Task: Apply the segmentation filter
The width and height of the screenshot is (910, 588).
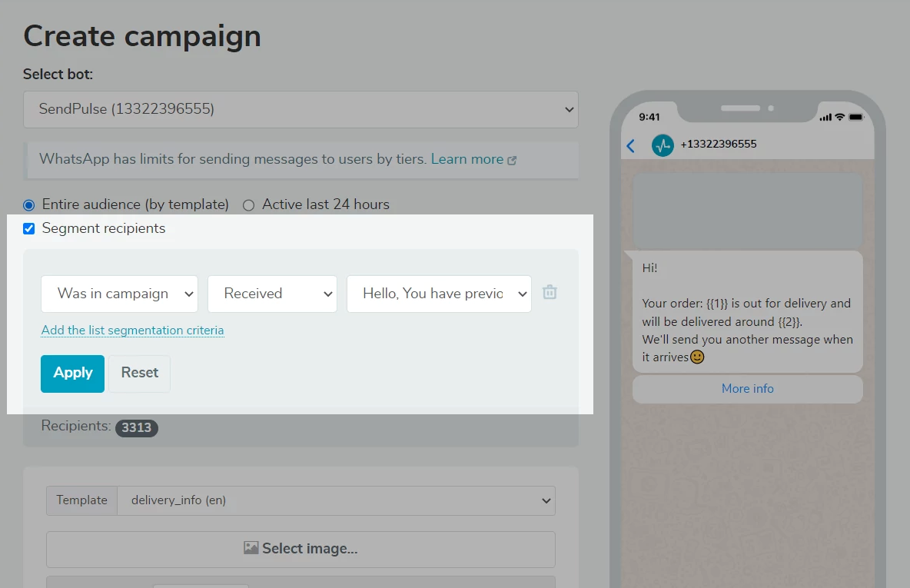Action: [x=72, y=374]
